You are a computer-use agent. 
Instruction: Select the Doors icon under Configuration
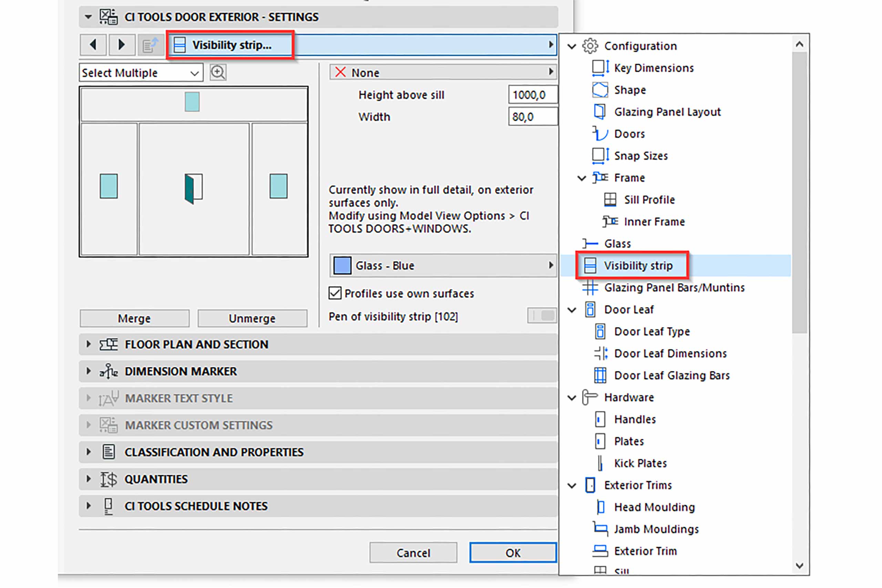(599, 134)
